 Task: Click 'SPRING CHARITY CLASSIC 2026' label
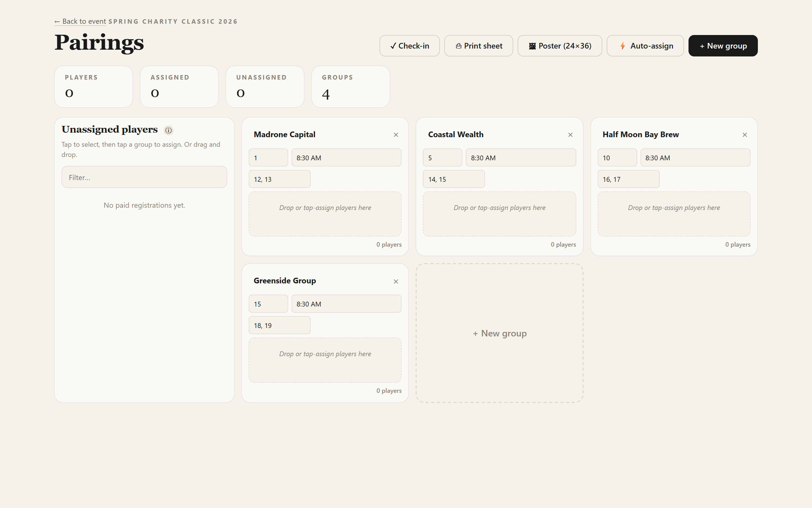point(173,21)
